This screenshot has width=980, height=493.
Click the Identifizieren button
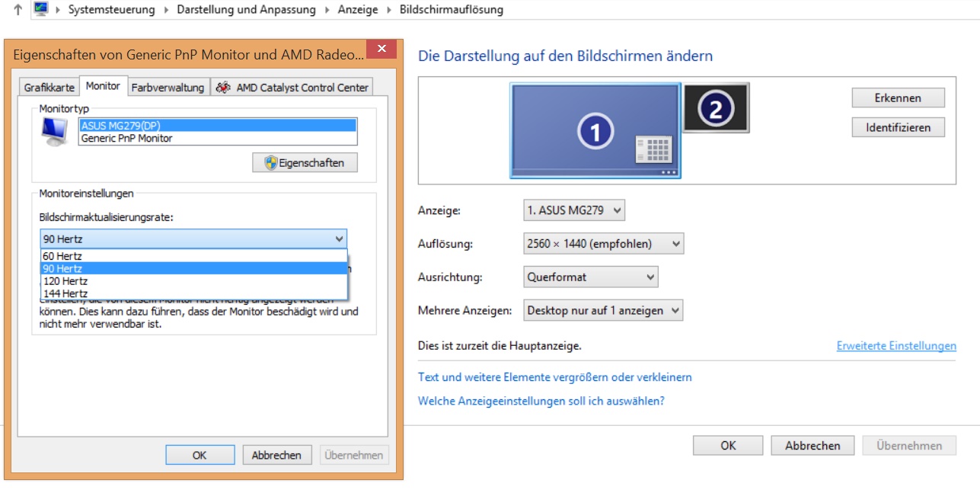pyautogui.click(x=898, y=127)
